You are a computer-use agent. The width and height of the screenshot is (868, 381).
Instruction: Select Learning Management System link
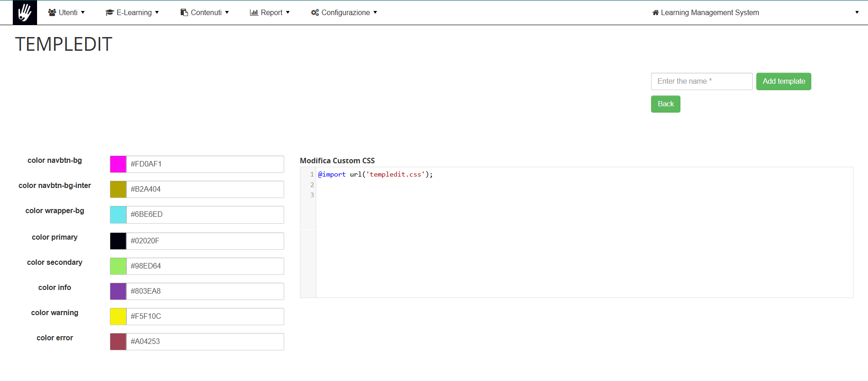706,12
